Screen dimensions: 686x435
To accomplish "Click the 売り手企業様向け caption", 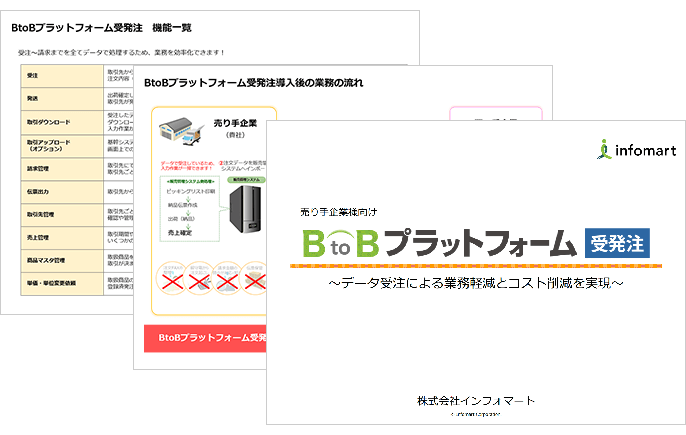I will click(339, 212).
